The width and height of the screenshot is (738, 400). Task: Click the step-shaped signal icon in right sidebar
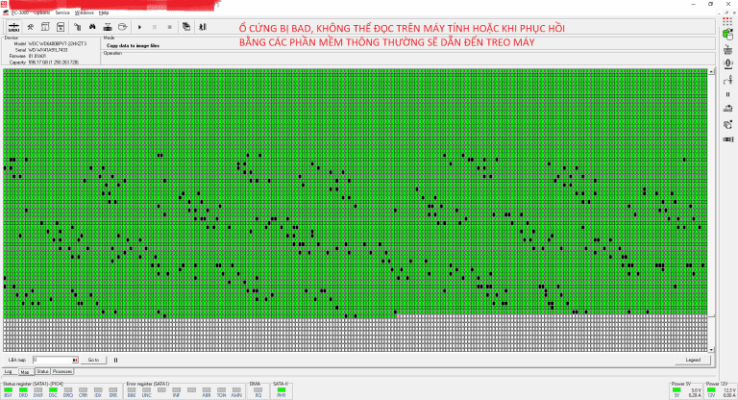(x=728, y=80)
